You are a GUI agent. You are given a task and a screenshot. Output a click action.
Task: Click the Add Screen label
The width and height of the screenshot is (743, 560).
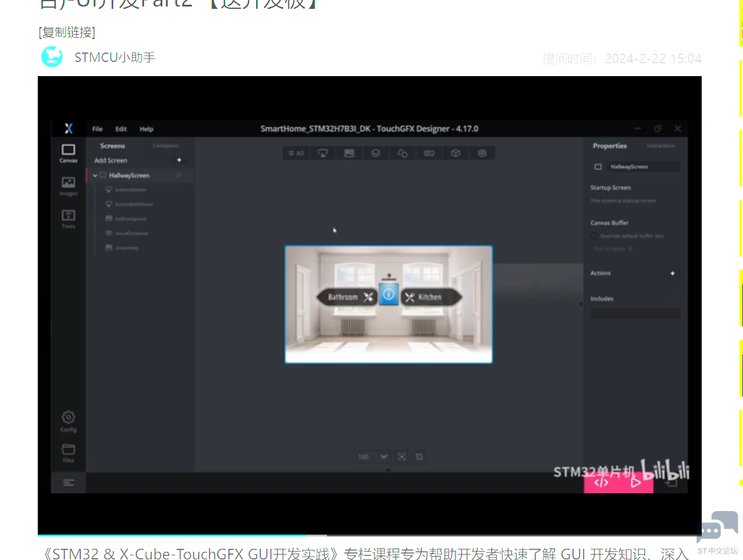tap(111, 160)
